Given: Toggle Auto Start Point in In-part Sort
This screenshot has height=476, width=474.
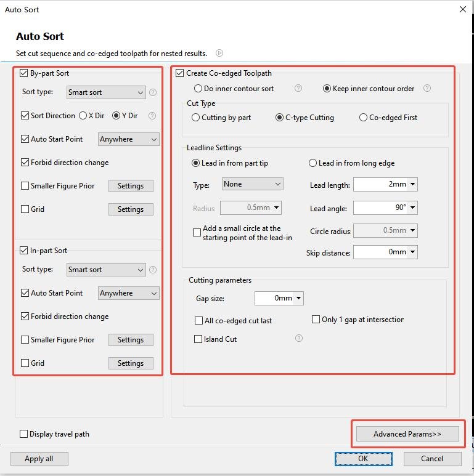Looking at the screenshot, I should tap(25, 293).
